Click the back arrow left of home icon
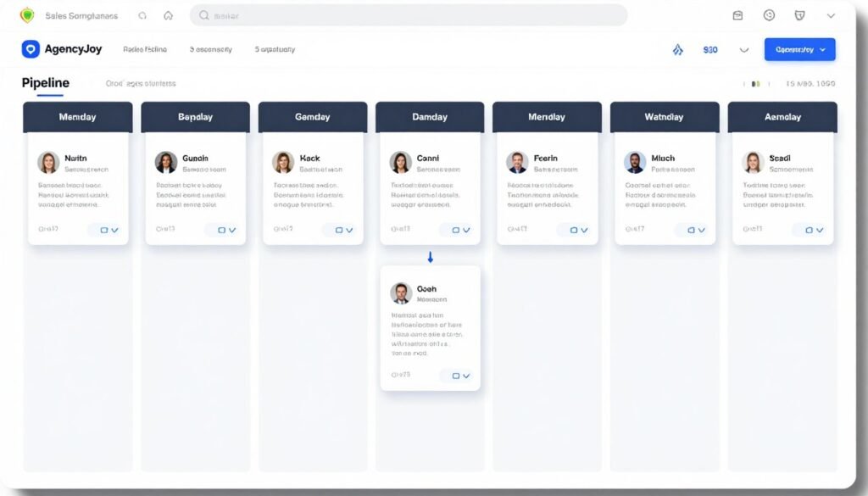This screenshot has width=868, height=496. [x=142, y=14]
